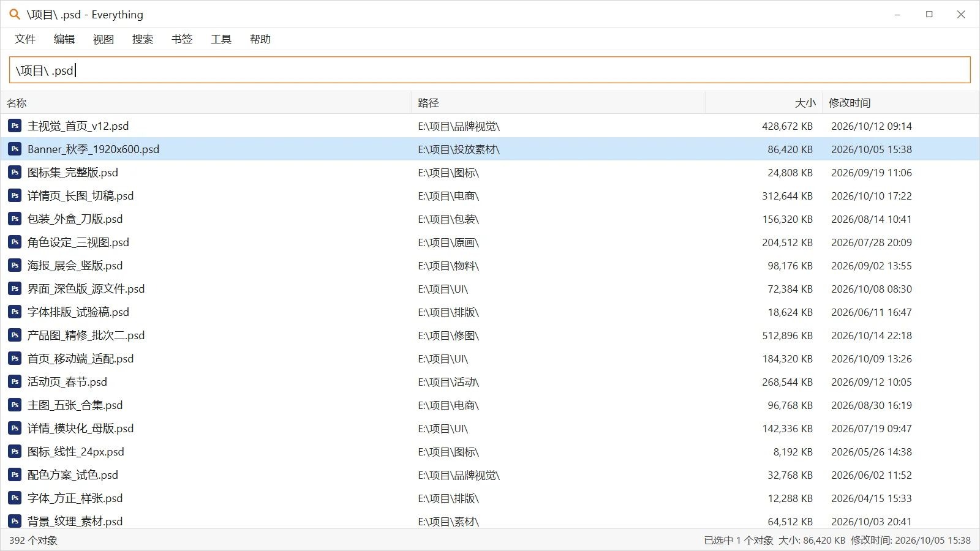Click the PSD icon of Banner_秋季_1920x600.psd
The height and width of the screenshot is (551, 980).
pos(15,149)
